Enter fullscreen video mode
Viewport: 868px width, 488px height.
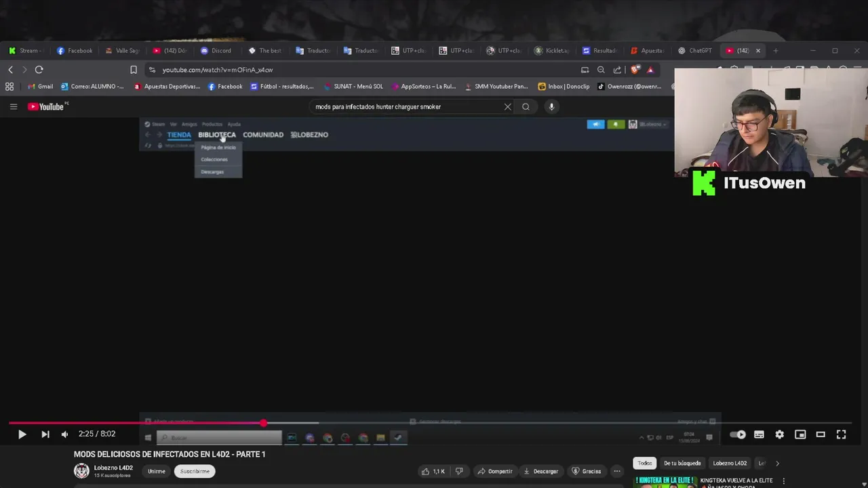point(841,434)
